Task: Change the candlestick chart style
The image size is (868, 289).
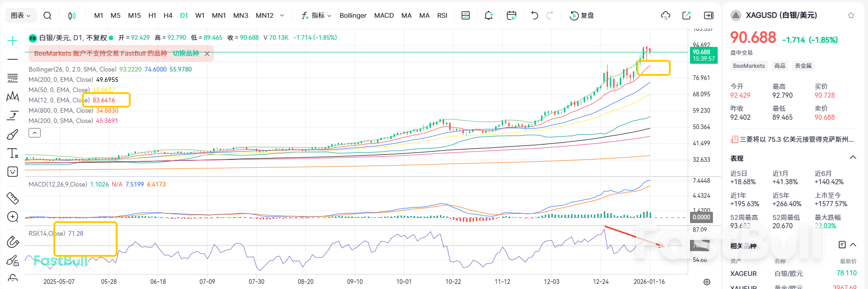Action: pos(72,15)
